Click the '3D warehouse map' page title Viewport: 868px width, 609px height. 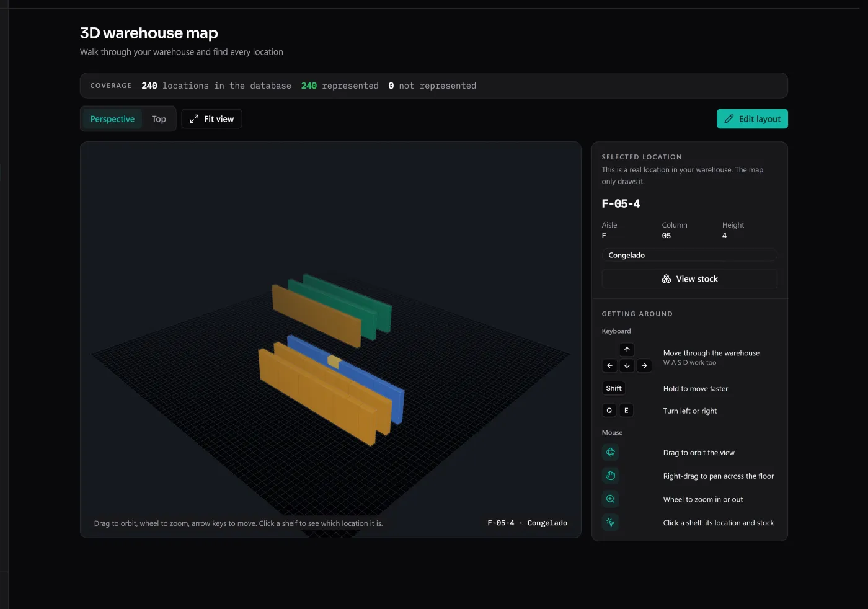pyautogui.click(x=149, y=33)
